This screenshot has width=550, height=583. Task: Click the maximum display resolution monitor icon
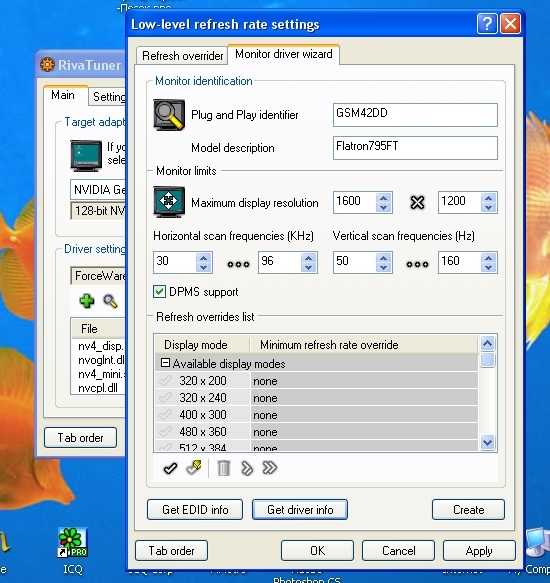pos(169,202)
